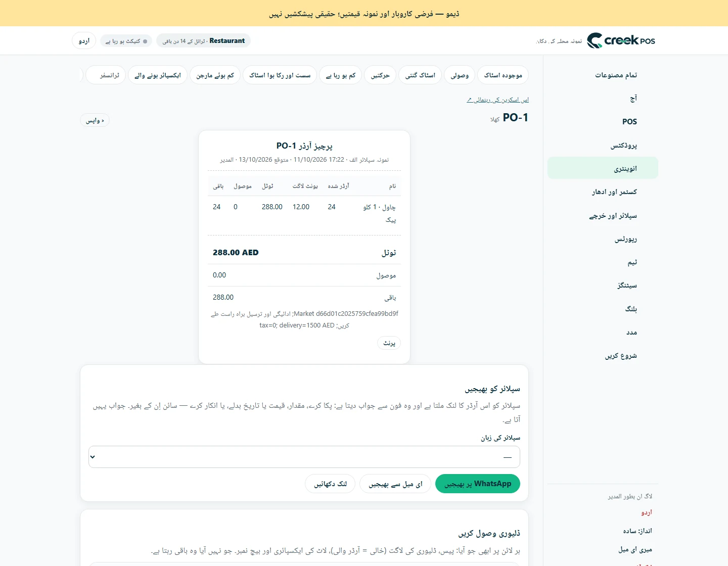Open the 'کم ہوتے مارجن' tab

[x=215, y=75]
